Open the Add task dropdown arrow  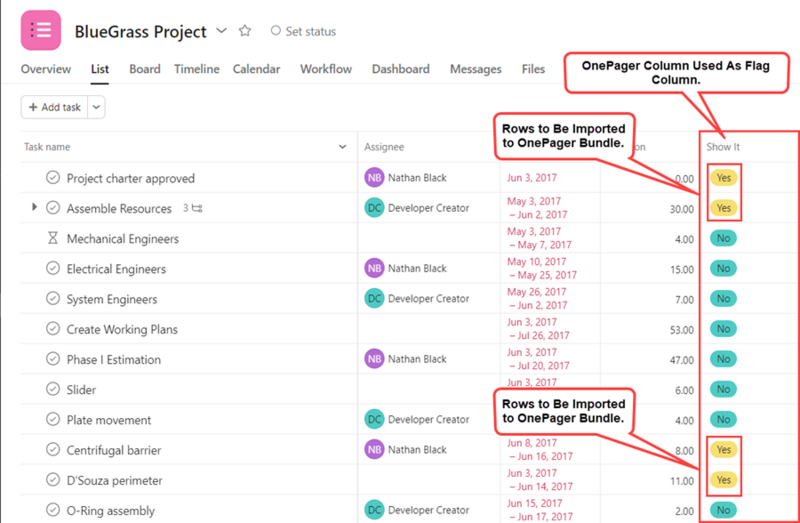click(96, 107)
